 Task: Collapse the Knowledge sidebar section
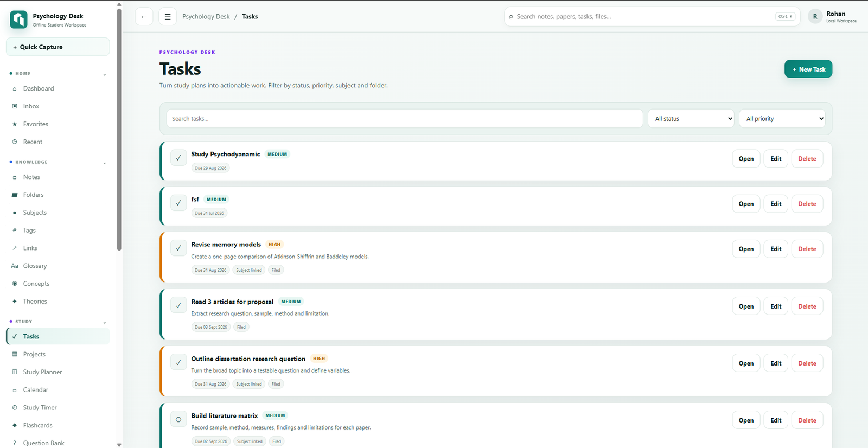105,163
